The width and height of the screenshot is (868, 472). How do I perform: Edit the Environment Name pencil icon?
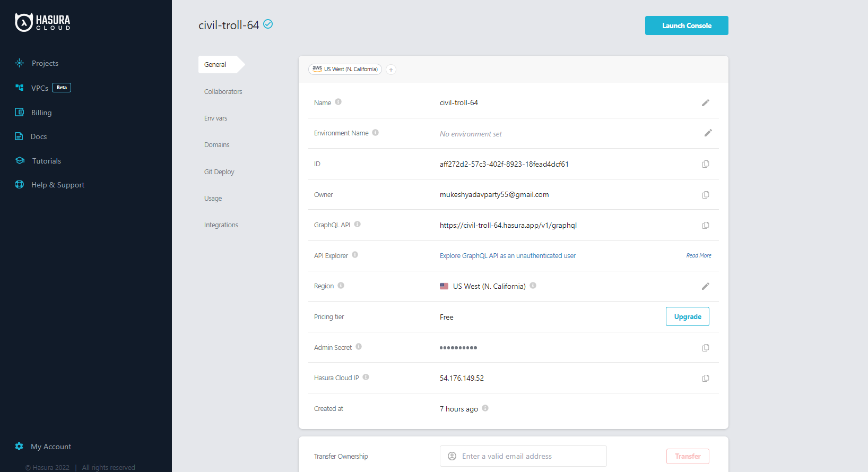pyautogui.click(x=708, y=133)
